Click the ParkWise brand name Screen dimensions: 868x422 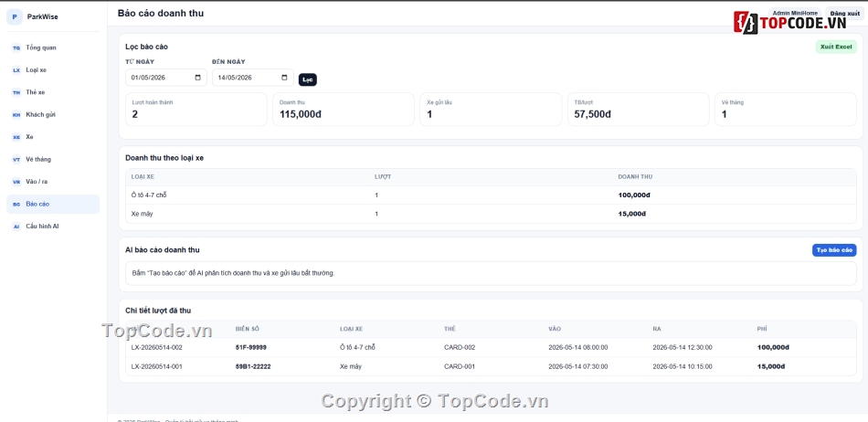(x=43, y=16)
